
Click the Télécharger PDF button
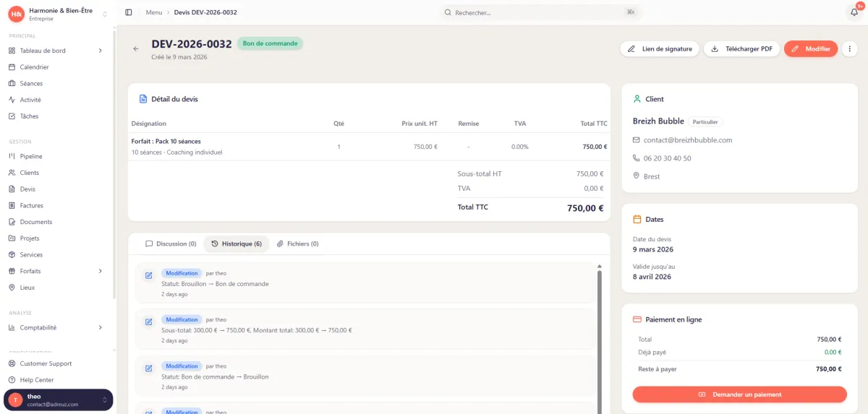click(x=741, y=49)
